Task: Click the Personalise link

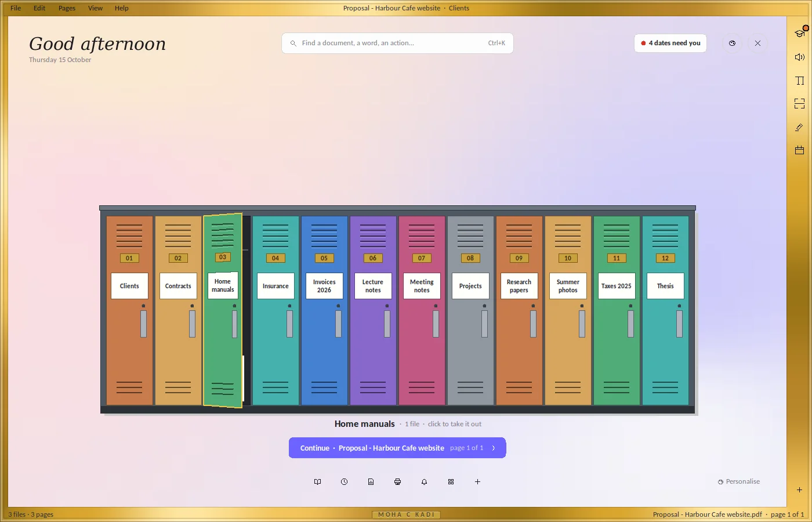Action: pyautogui.click(x=739, y=481)
